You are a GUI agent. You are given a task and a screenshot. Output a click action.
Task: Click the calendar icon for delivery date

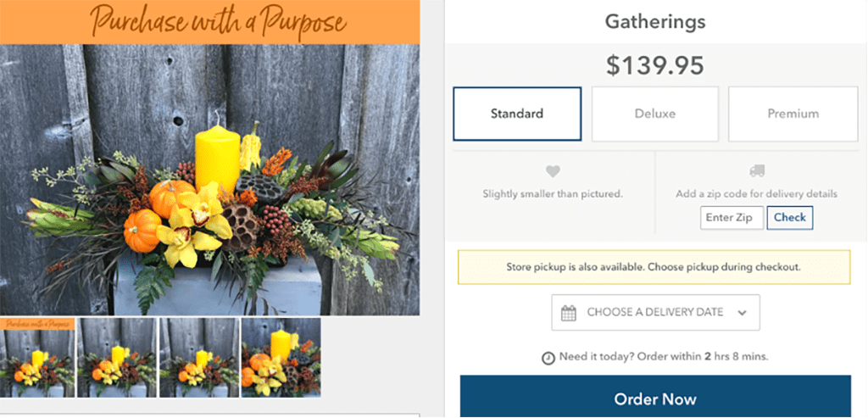[569, 312]
